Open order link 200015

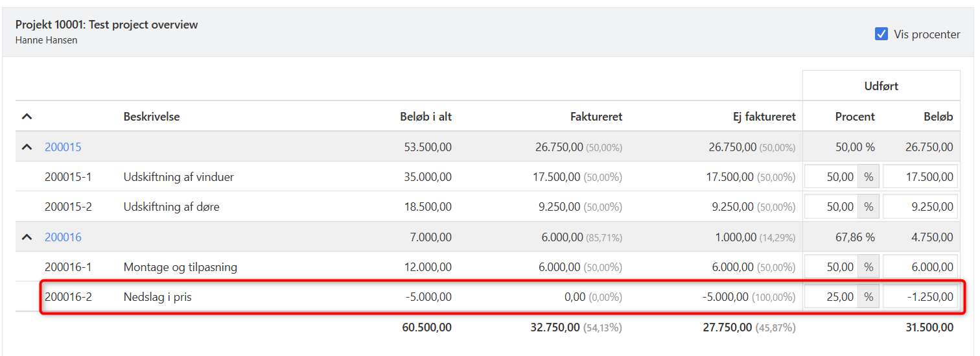tap(63, 147)
